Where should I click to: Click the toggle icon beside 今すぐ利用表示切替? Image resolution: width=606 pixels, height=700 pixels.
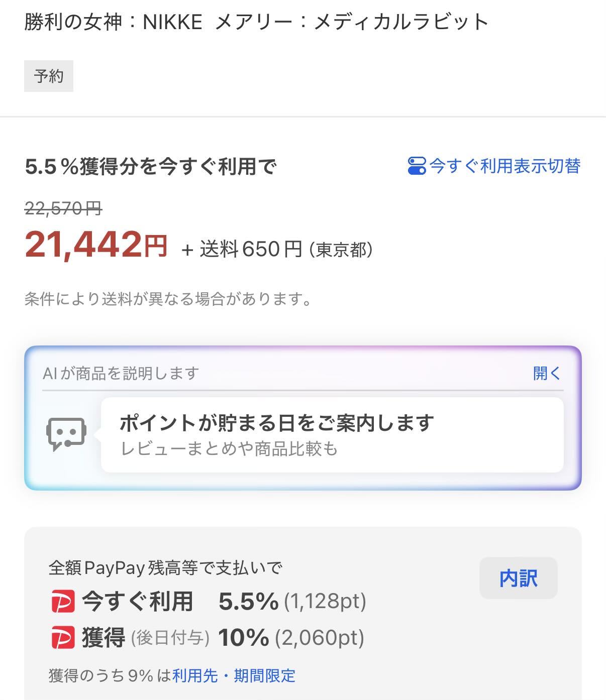point(417,166)
